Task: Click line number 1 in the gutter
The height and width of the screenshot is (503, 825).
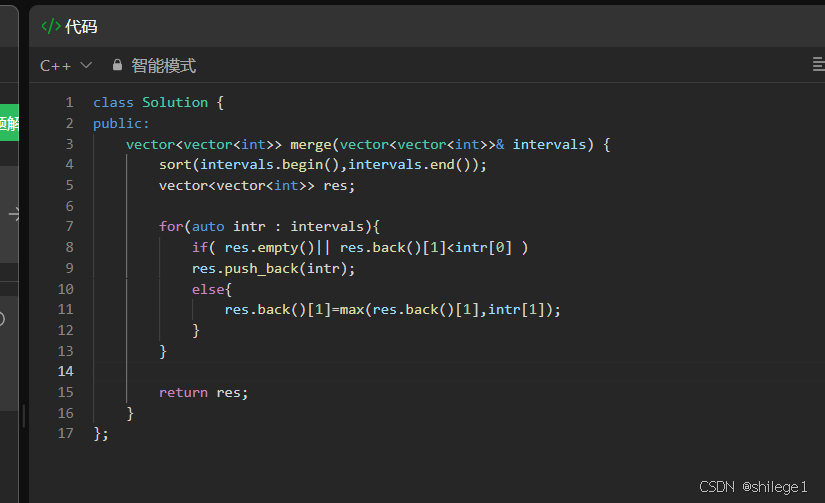Action: (69, 102)
